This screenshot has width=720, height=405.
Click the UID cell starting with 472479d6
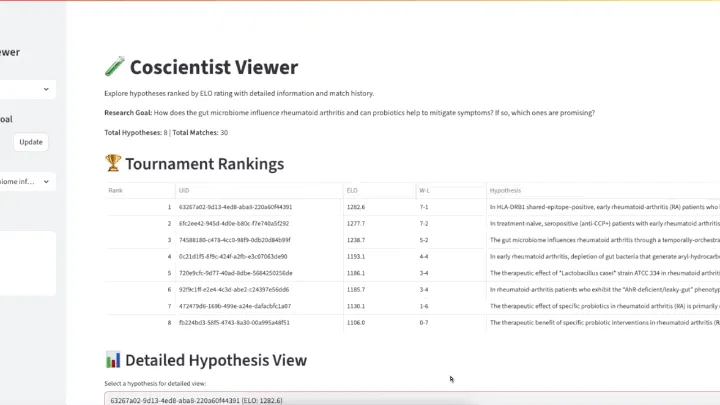[259, 306]
